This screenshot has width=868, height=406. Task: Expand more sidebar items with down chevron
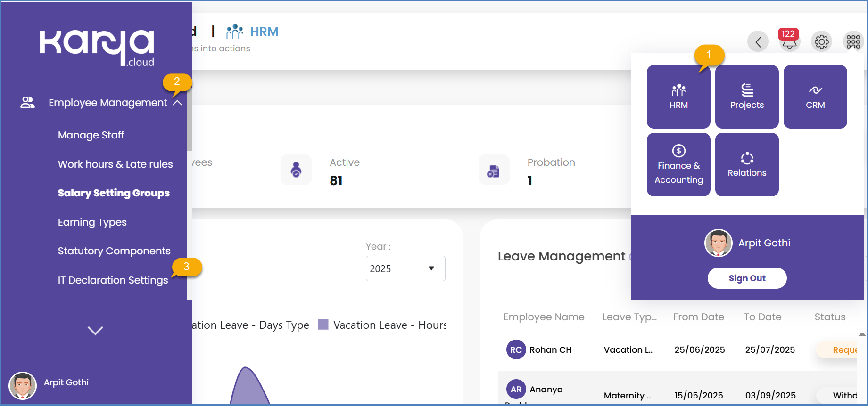[x=95, y=331]
